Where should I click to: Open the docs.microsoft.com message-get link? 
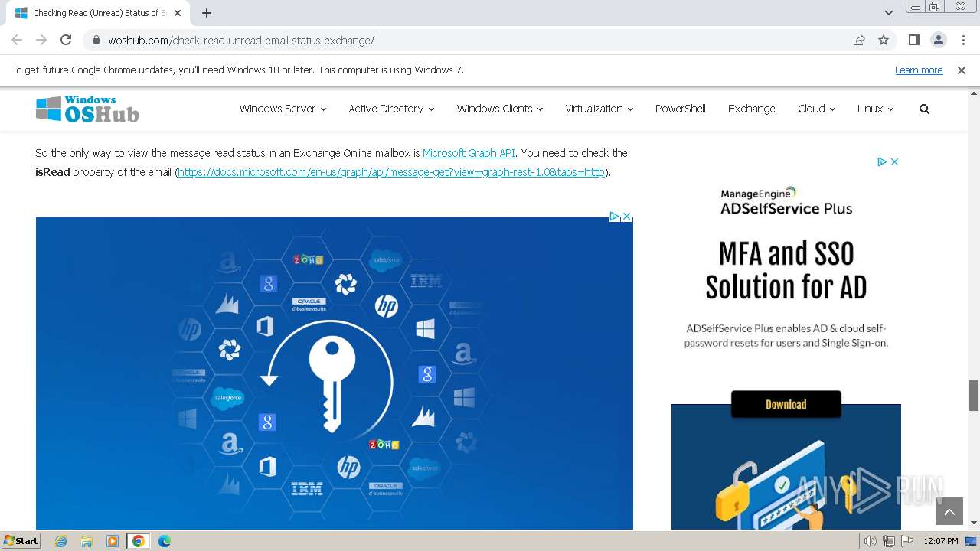[x=391, y=172]
